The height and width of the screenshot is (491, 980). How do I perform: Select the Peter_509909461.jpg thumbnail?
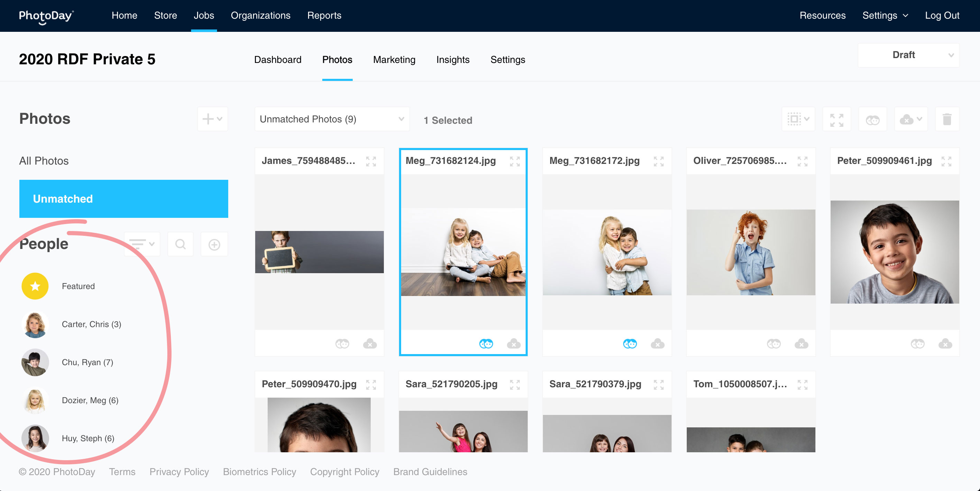coord(894,252)
